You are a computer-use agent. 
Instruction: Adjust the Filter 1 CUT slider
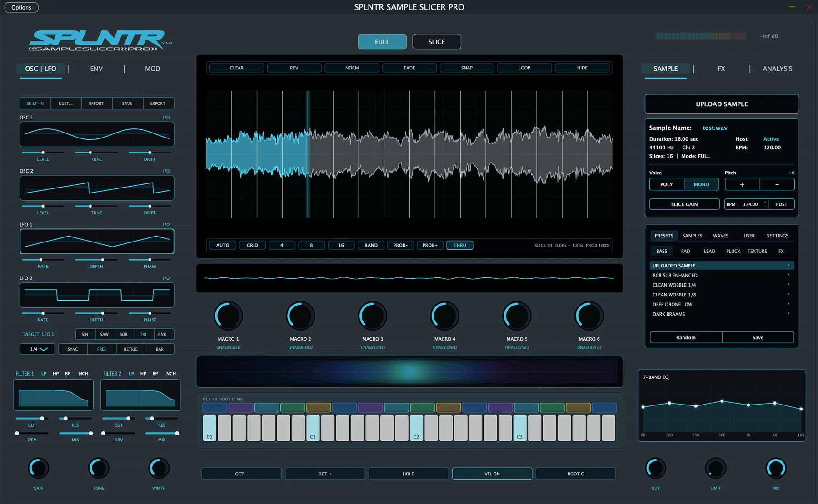tap(32, 418)
